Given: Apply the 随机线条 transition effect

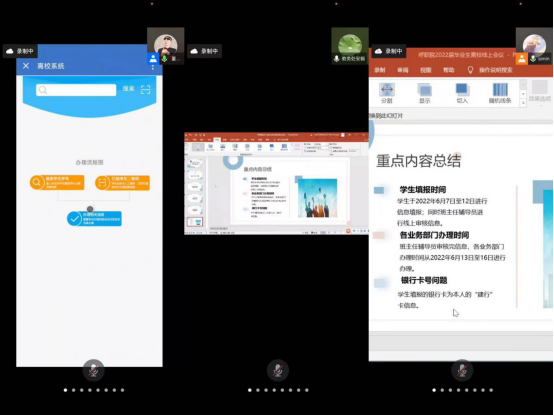Looking at the screenshot, I should coord(500,89).
